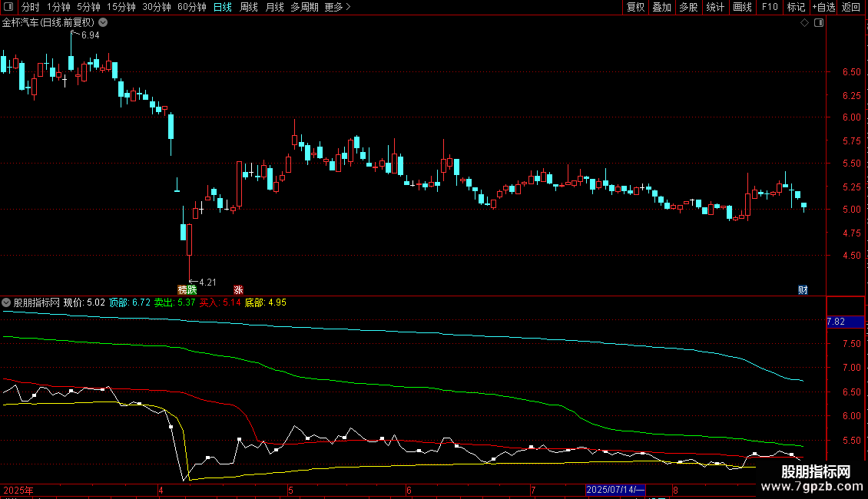Click the 财 finance marker icon
This screenshot has width=868, height=499.
click(x=803, y=290)
